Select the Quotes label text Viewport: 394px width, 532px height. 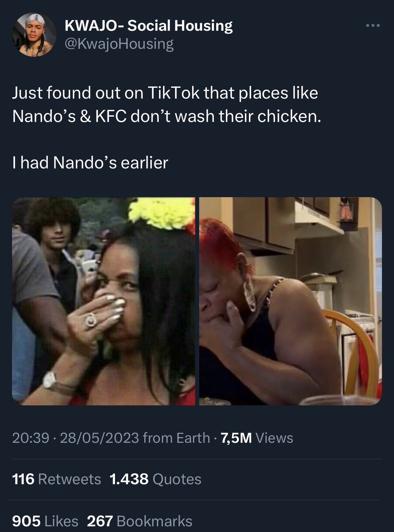pos(177,479)
